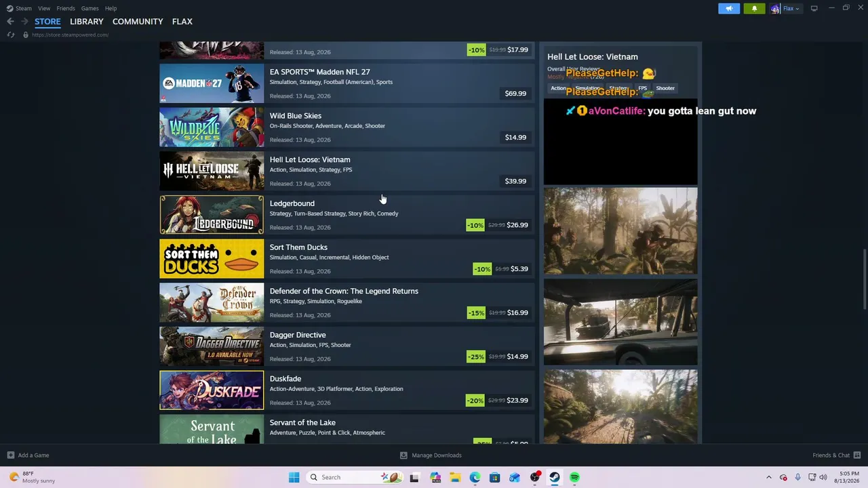Open Microsoft Store from the taskbar
The image size is (868, 488).
point(495,477)
